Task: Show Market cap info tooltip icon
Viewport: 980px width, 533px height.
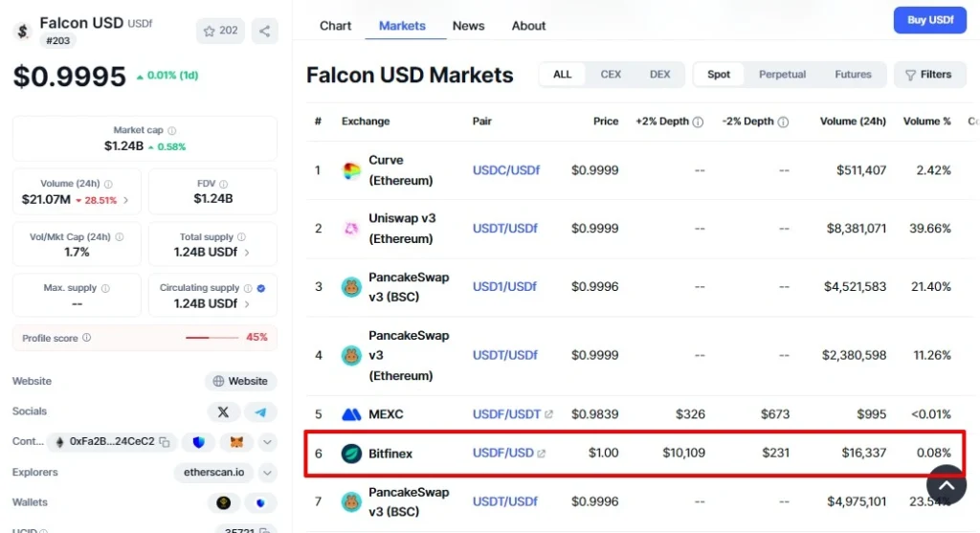Action: click(x=172, y=130)
